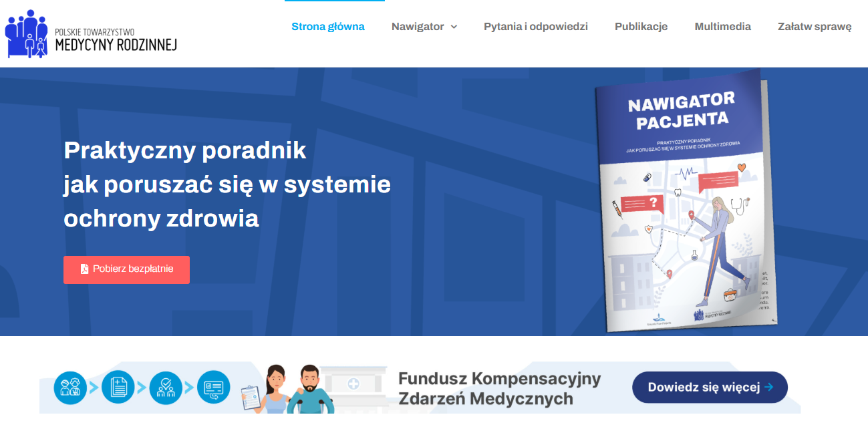868x441 pixels.
Task: Expand the Nawigator dropdown chevron
Action: point(454,27)
